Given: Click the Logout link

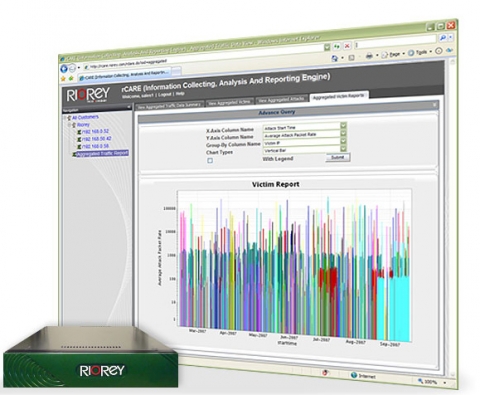Looking at the screenshot, I should 165,95.
